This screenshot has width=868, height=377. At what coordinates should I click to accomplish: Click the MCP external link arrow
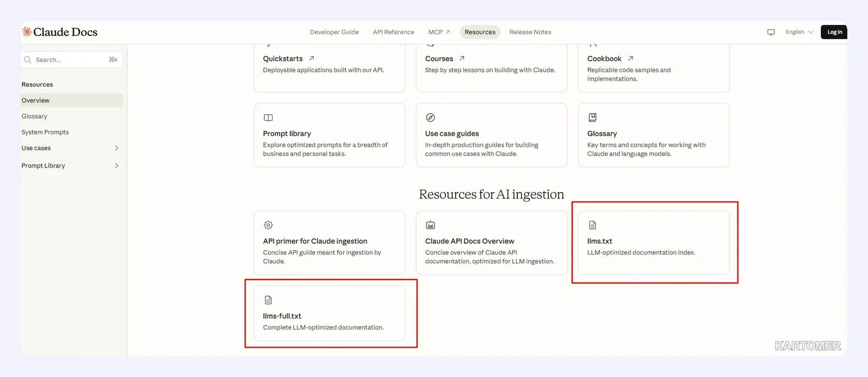[448, 32]
